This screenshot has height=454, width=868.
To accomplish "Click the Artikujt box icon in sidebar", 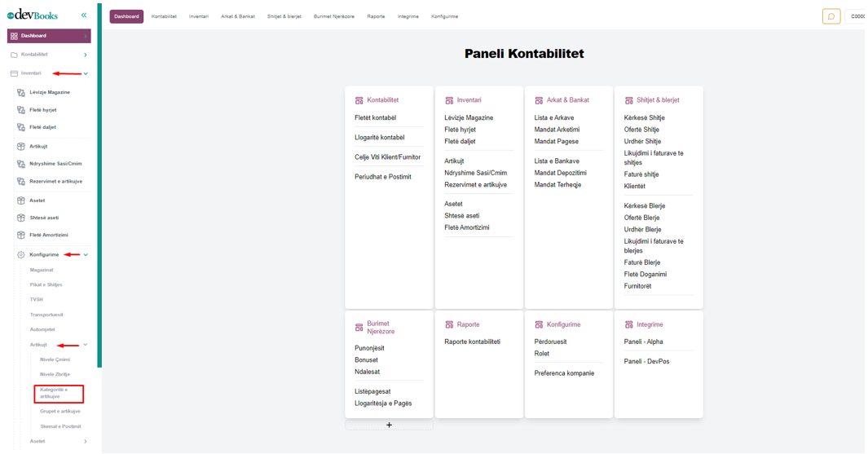I will point(21,147).
